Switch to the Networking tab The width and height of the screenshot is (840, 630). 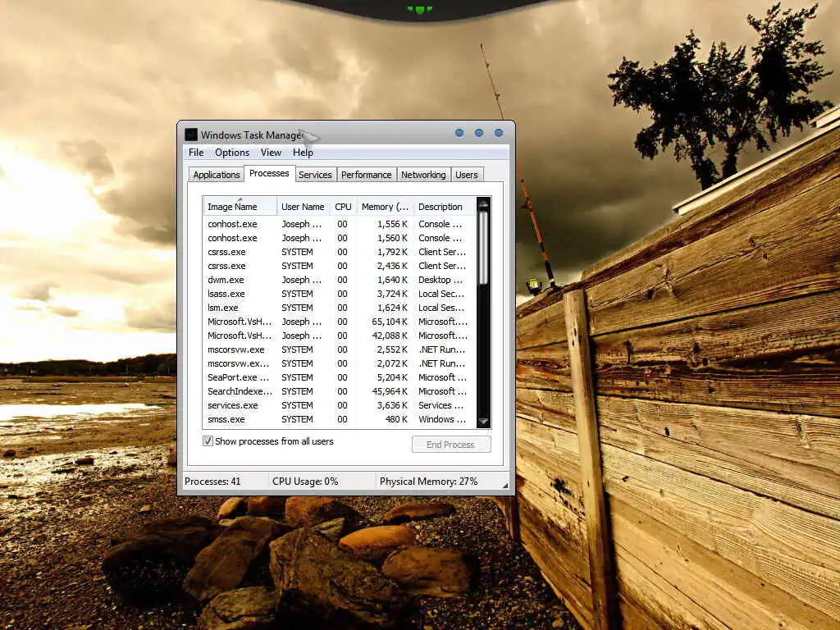[x=423, y=175]
